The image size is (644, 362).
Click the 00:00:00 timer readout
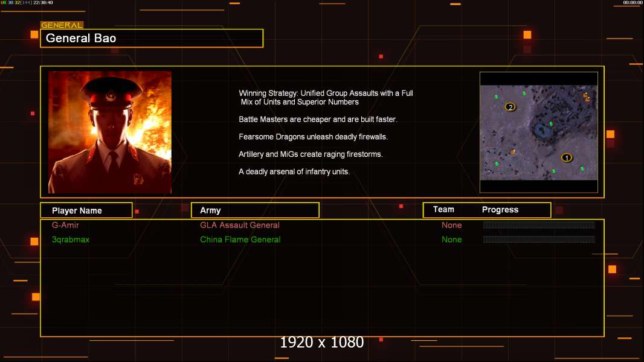[633, 2]
